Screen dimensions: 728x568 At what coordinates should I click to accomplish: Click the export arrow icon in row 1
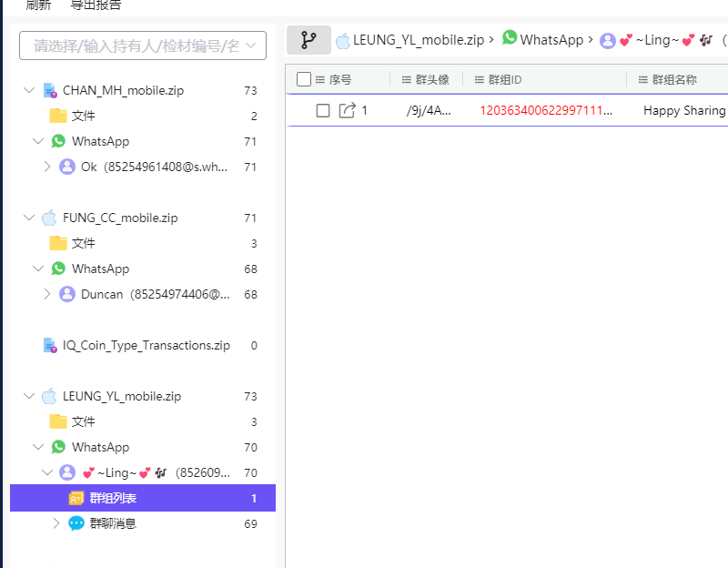pos(345,110)
